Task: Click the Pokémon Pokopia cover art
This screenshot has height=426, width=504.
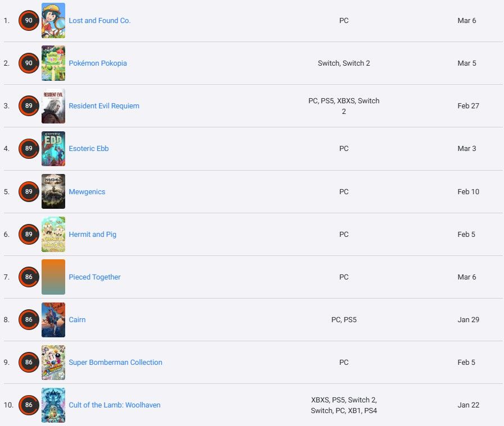Action: coord(53,63)
